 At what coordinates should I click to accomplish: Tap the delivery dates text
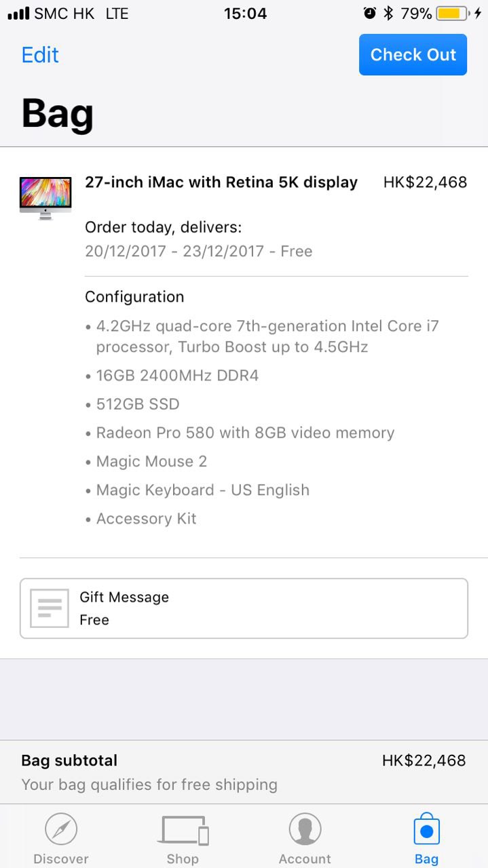click(x=198, y=251)
